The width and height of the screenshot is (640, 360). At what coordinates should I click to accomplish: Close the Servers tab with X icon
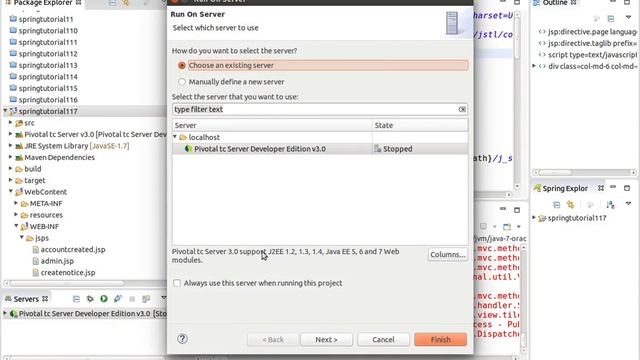pos(45,299)
